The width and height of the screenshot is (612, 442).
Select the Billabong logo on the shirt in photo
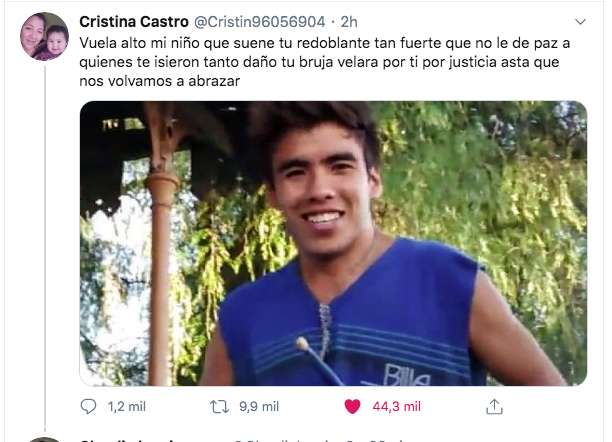(x=406, y=375)
